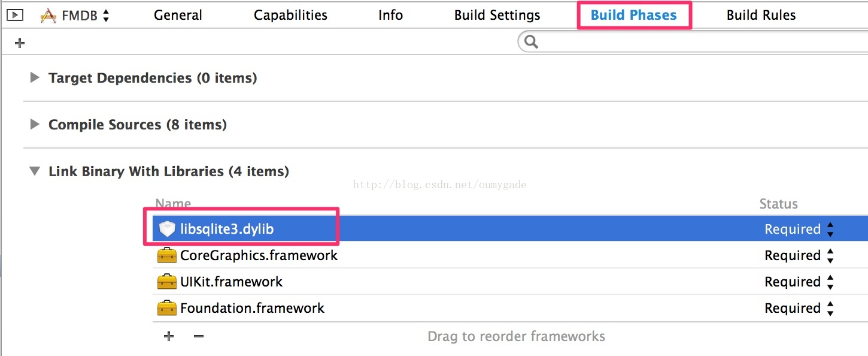The width and height of the screenshot is (868, 356).
Task: Click the search magnifier icon
Action: 531,41
